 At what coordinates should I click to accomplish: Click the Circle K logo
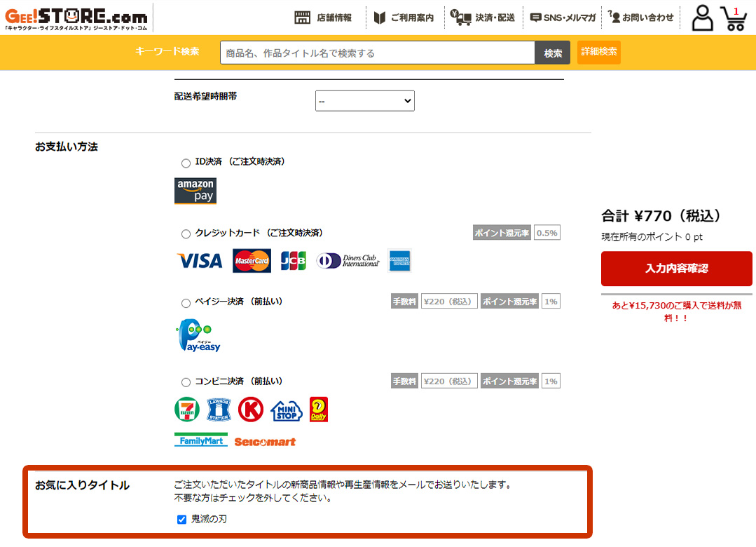[251, 410]
